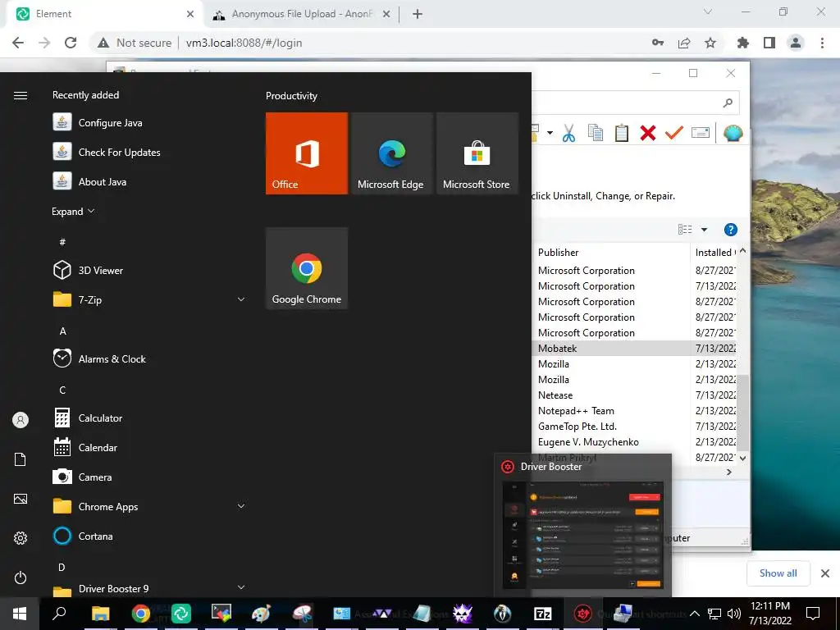Open Documents from the Start sidebar
The width and height of the screenshot is (840, 630).
coord(21,459)
